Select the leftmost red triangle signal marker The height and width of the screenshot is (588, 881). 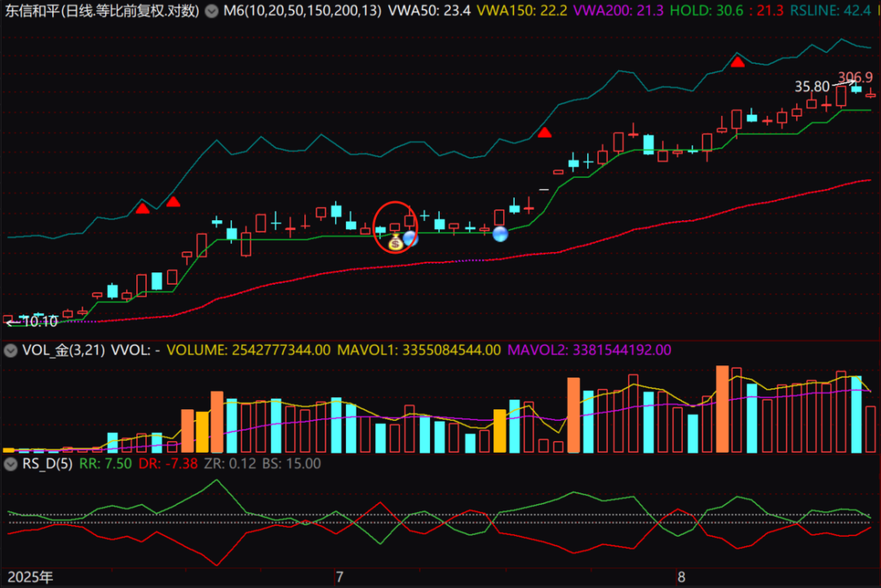pyautogui.click(x=143, y=209)
